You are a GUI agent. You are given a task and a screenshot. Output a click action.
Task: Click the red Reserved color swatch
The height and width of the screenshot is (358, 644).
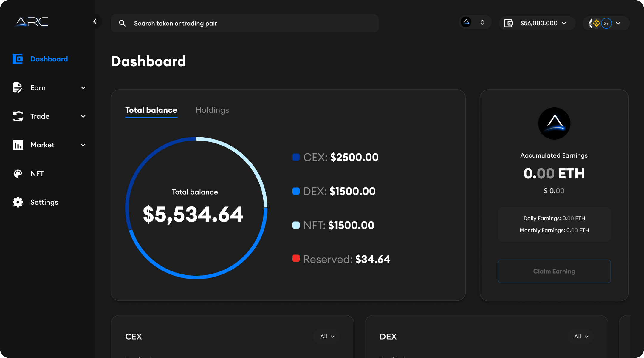coord(296,258)
